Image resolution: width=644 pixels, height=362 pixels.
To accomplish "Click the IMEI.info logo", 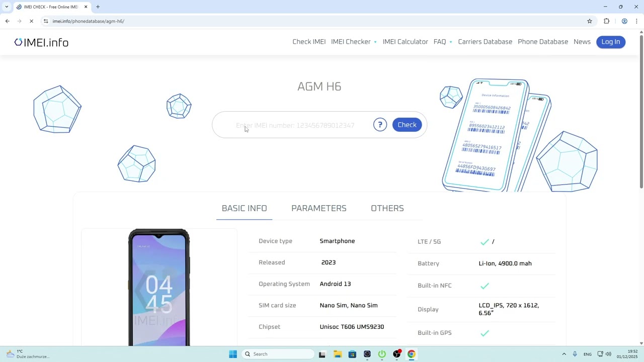I will [41, 42].
